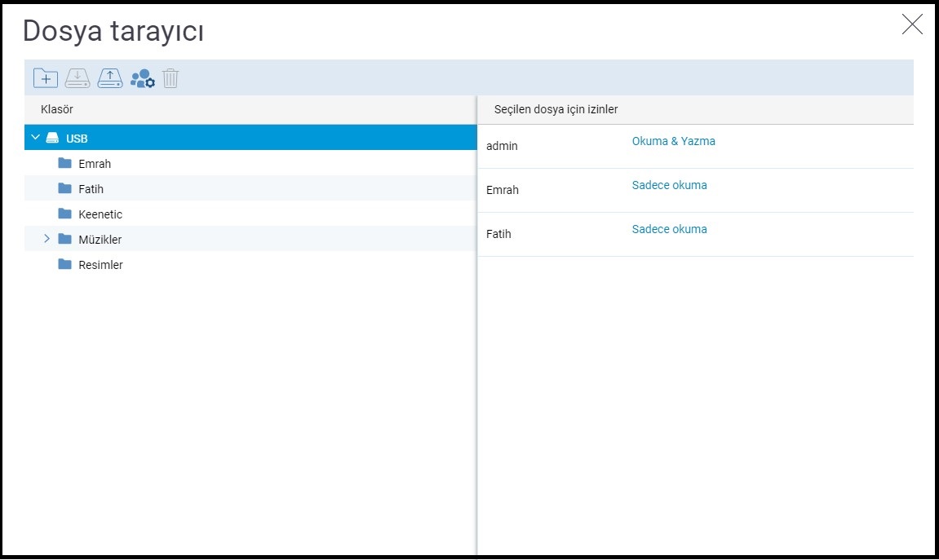Click the upload to drive icon
939x560 pixels.
coord(110,78)
